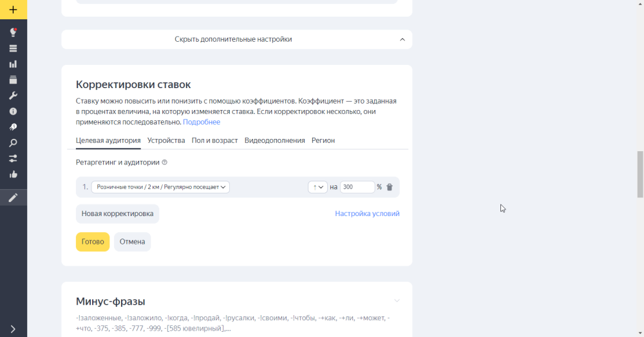Viewport: 644px width, 337px height.
Task: Open the bar chart statistics icon
Action: click(13, 64)
